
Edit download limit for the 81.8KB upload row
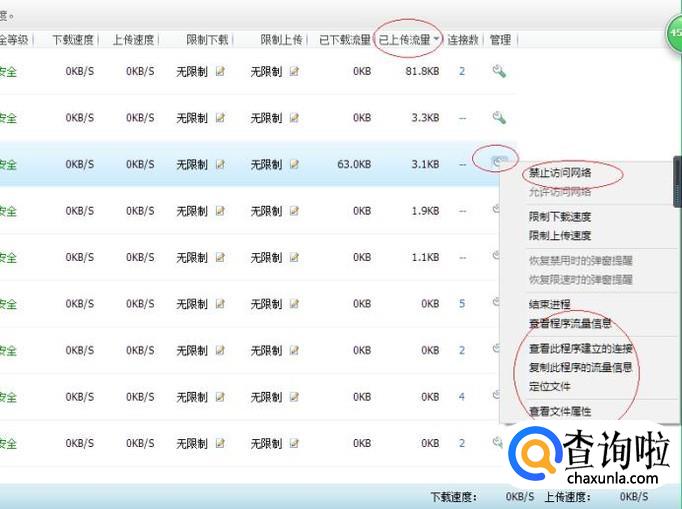221,71
